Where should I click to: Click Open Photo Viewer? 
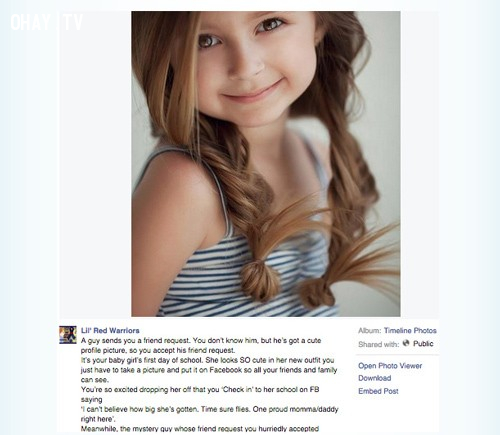(x=390, y=366)
